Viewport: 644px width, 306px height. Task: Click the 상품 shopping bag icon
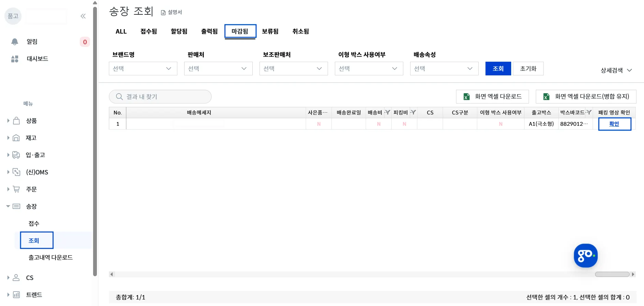tap(16, 121)
